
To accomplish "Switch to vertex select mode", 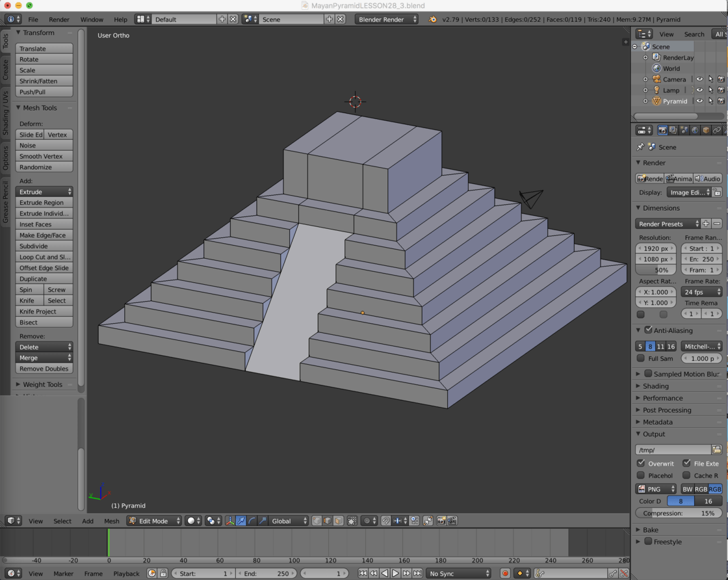I will [x=317, y=521].
